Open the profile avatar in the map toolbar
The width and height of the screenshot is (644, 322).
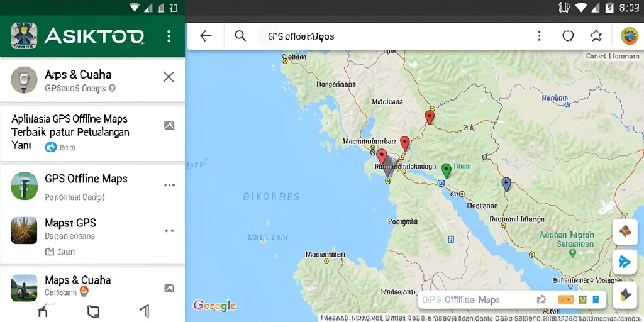[629, 36]
